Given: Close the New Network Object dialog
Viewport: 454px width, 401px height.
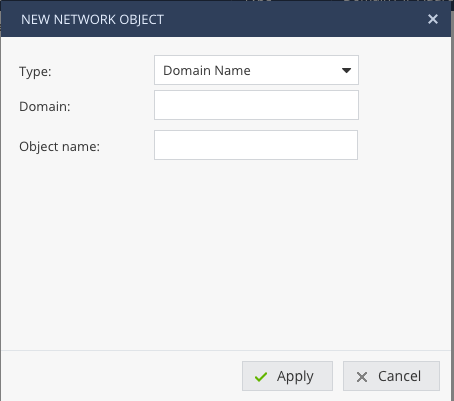Looking at the screenshot, I should click(433, 19).
